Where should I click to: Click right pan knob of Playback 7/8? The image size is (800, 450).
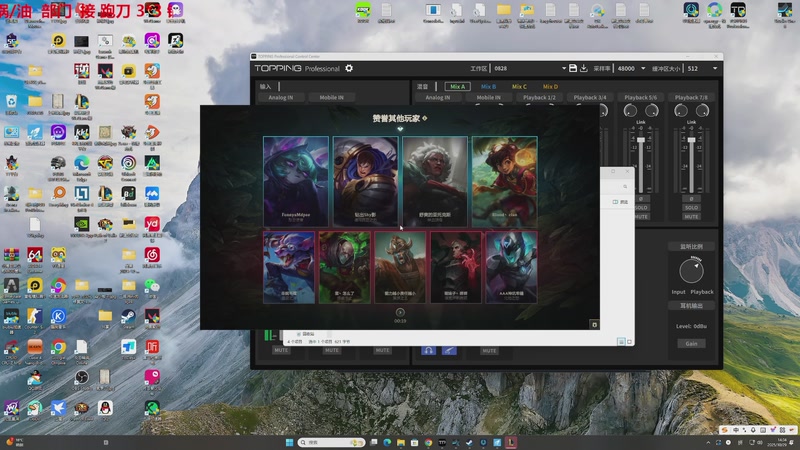703,110
